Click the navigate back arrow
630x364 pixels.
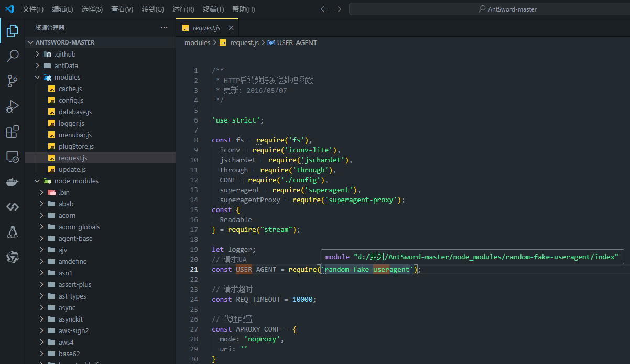pyautogui.click(x=324, y=9)
